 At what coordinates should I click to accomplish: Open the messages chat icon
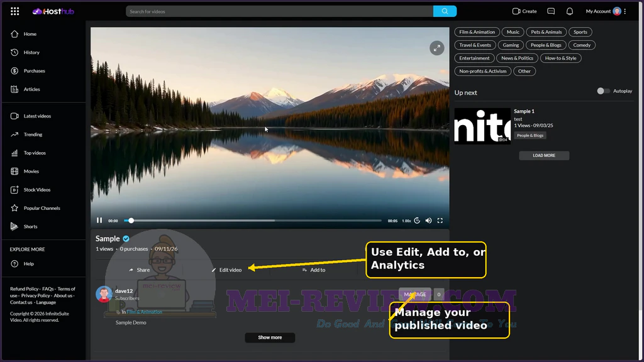pos(551,11)
